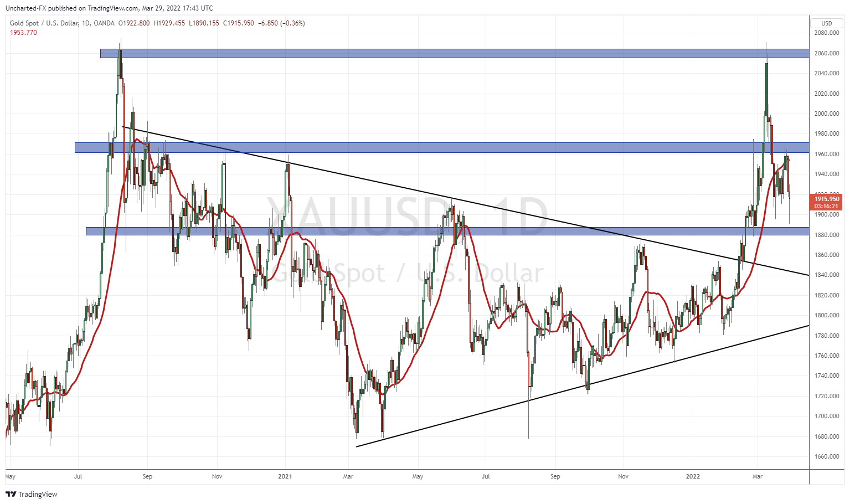850x504 pixels.
Task: Click the Nov label just before 2021
Action: click(217, 476)
